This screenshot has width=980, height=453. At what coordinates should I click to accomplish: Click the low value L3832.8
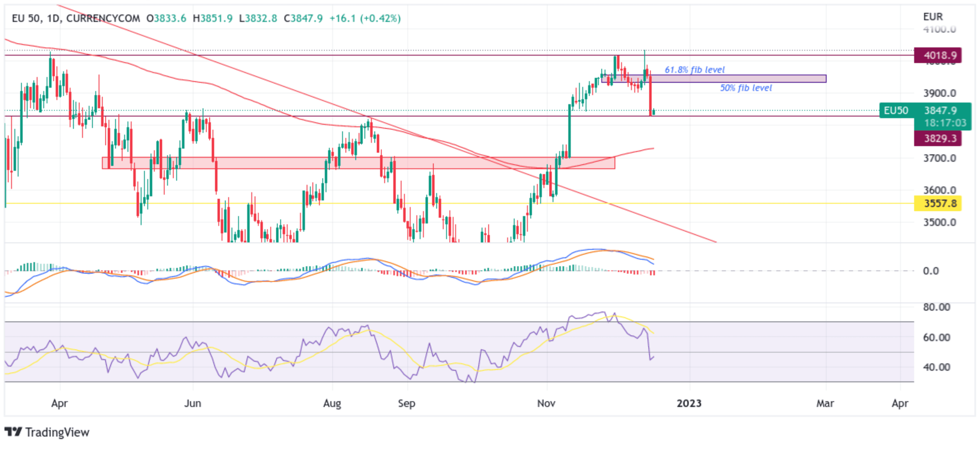(x=258, y=18)
